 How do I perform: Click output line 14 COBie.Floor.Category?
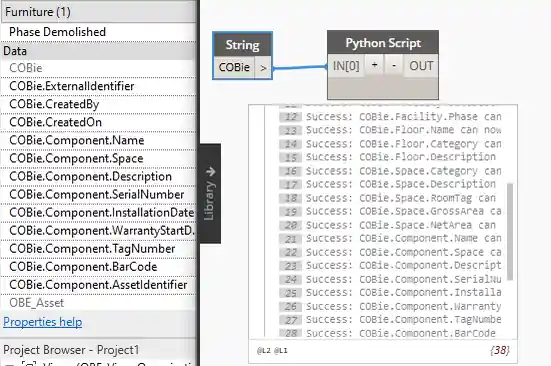pos(403,144)
